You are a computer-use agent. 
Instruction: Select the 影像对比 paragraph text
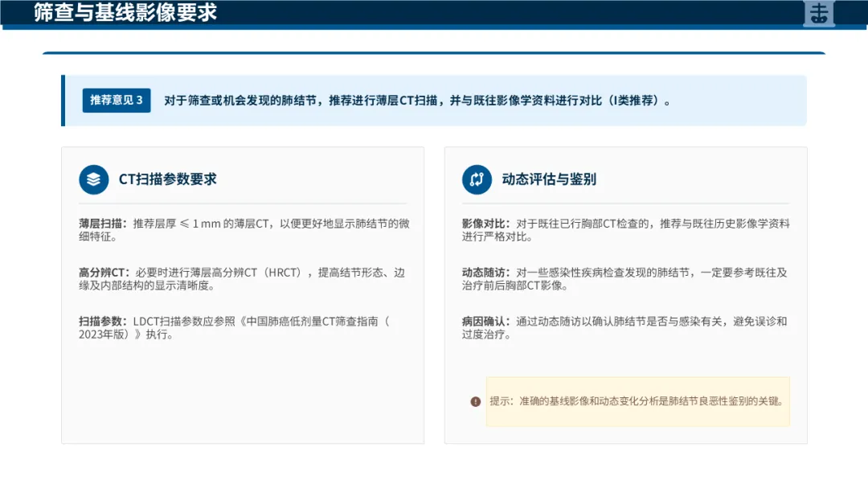click(626, 230)
